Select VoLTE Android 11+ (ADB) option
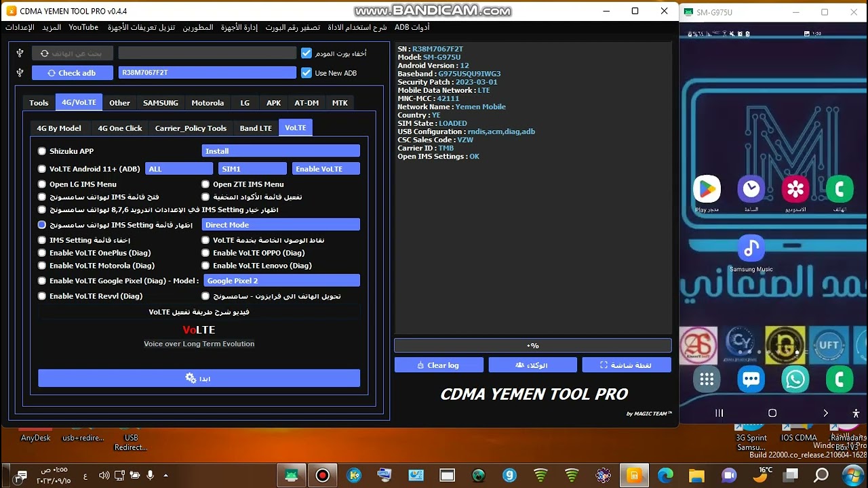This screenshot has height=488, width=868. click(42, 169)
